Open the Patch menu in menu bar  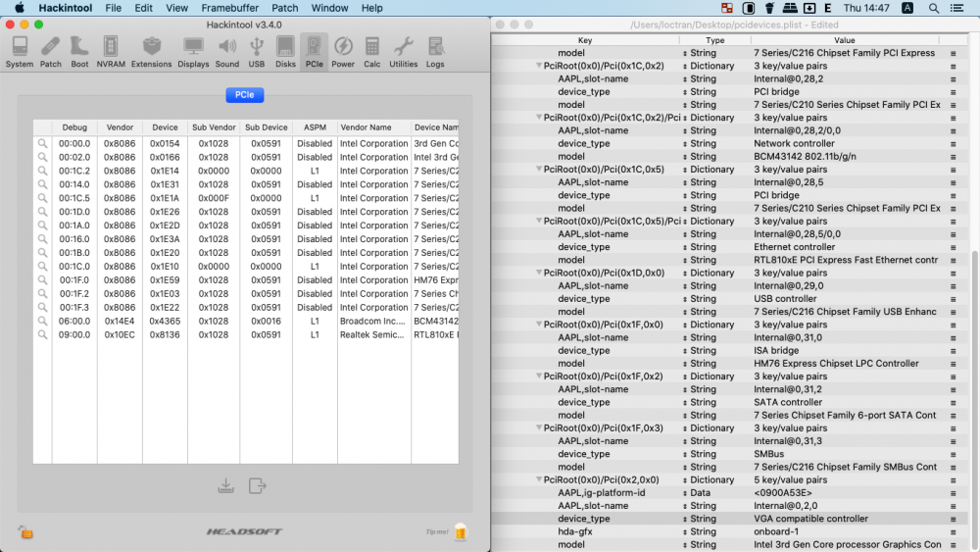point(284,8)
